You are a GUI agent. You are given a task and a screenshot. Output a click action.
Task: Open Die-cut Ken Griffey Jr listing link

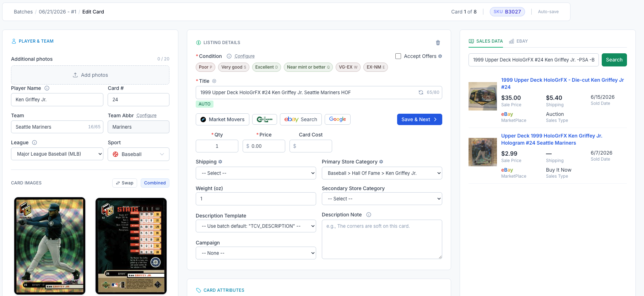pos(563,84)
